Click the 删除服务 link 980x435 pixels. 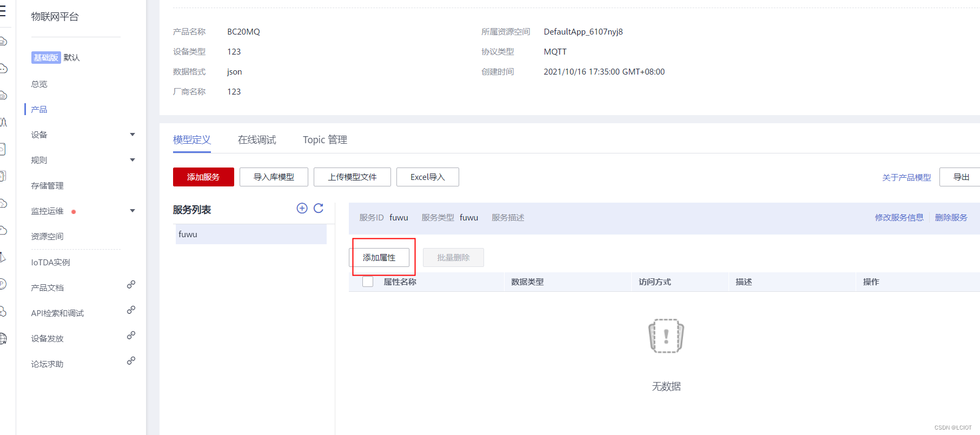coord(951,218)
